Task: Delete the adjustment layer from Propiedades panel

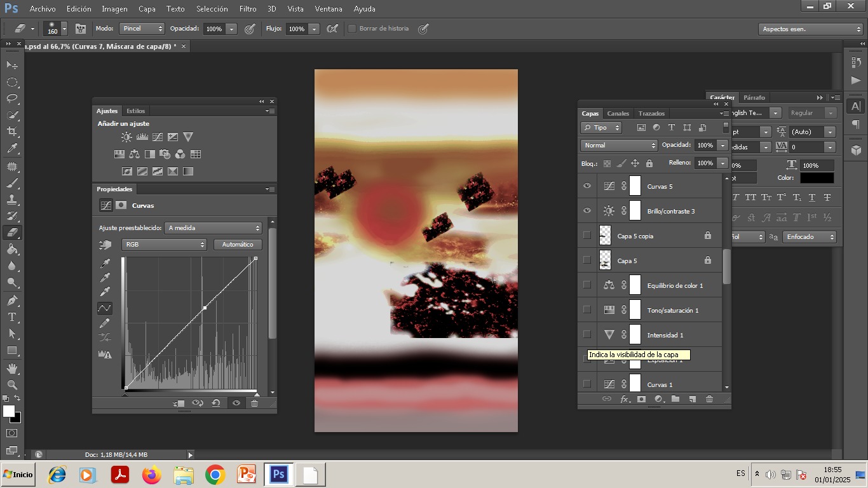Action: pos(255,403)
